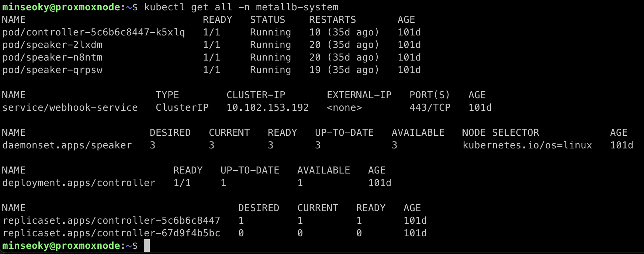Click the kubernetes.io/os=linux node selector

click(527, 145)
